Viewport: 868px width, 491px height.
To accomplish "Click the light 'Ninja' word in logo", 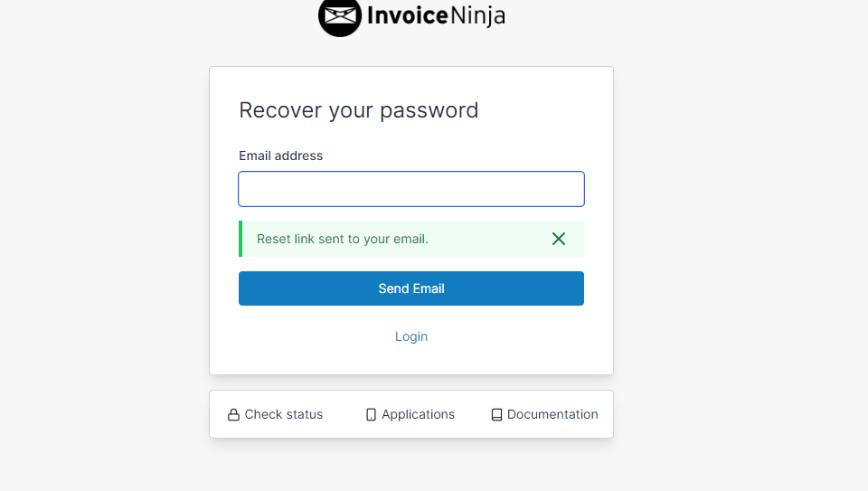I will (477, 15).
